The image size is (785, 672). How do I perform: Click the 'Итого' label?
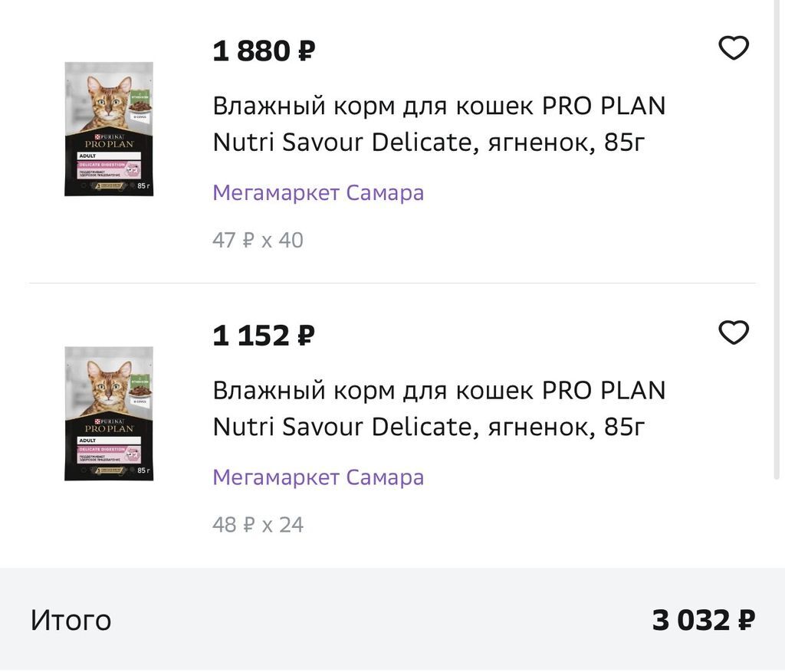tap(71, 620)
